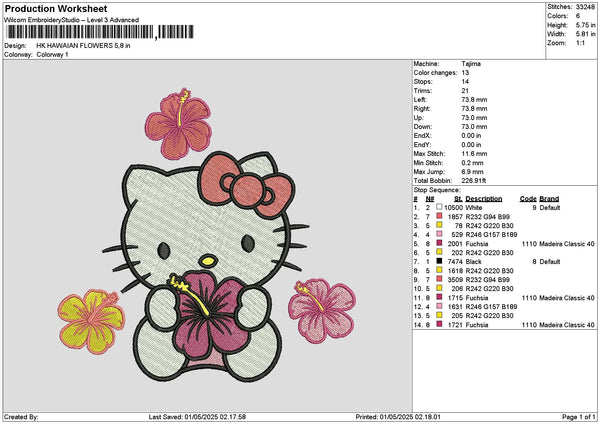
Task: Select the Height value 5.75 in
Action: pyautogui.click(x=585, y=25)
